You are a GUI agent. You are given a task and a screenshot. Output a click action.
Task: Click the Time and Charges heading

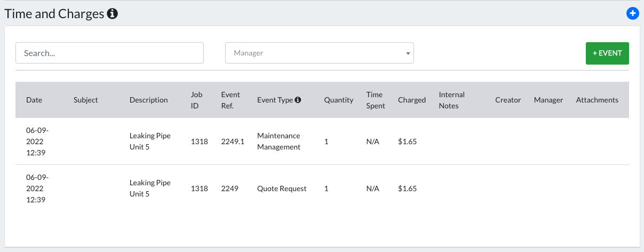click(54, 14)
